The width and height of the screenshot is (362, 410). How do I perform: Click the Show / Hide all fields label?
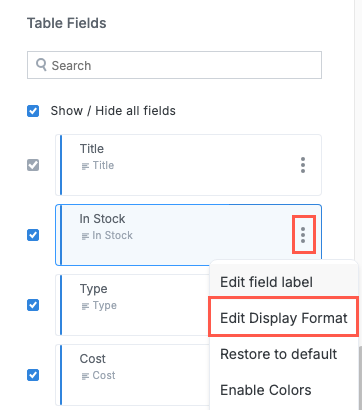coord(113,111)
